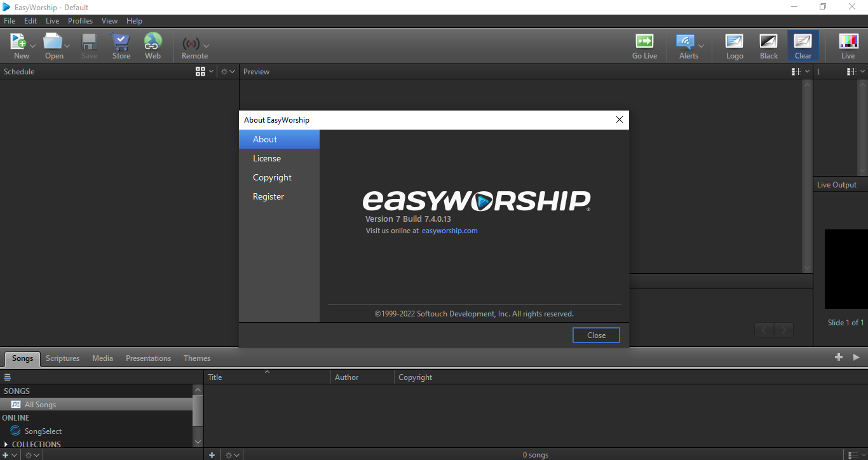Open the File menu
The height and width of the screenshot is (460, 868).
pyautogui.click(x=10, y=21)
